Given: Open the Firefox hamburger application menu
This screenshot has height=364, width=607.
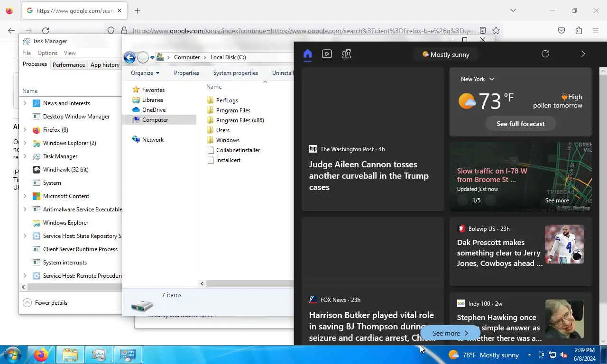Looking at the screenshot, I should click(x=596, y=30).
